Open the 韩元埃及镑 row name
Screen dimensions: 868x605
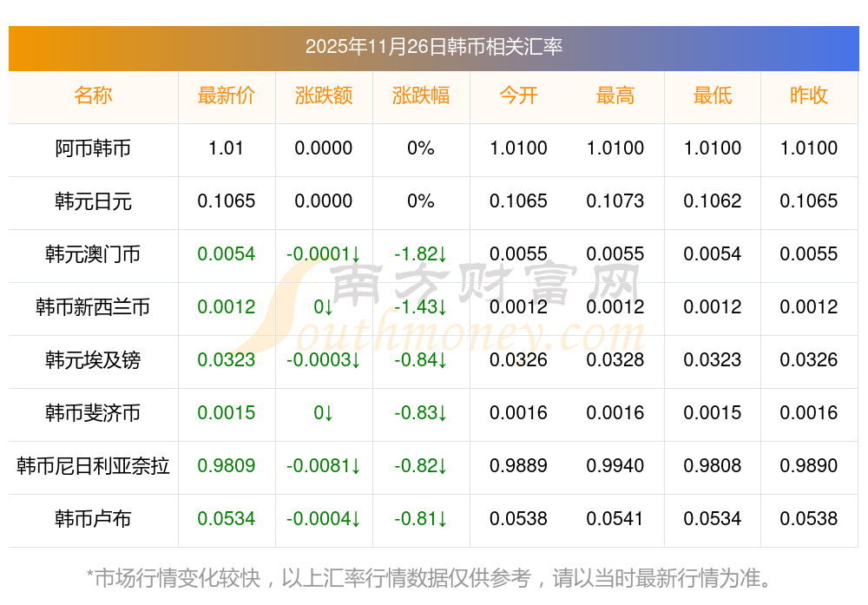93,360
